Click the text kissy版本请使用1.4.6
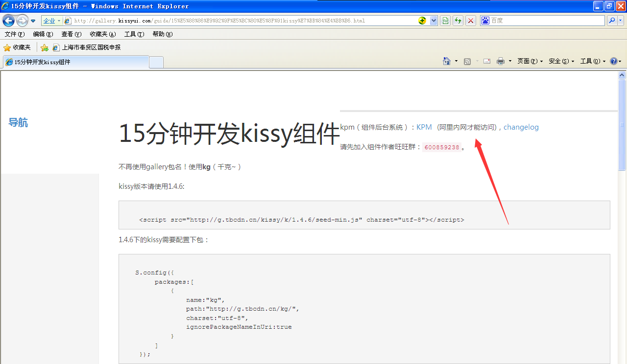 click(x=151, y=186)
